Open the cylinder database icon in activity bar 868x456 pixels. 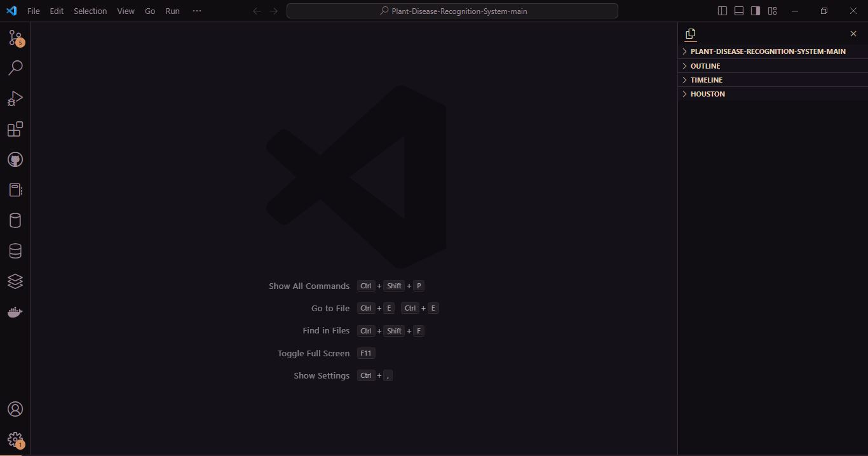[x=15, y=220]
